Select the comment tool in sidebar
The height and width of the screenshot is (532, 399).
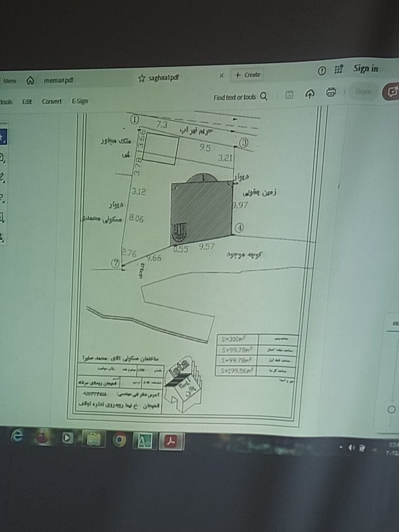[x=2, y=158]
